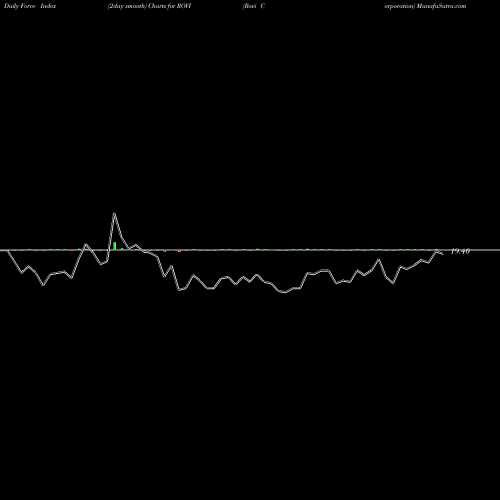Screen dimensions: 500x500
Task: Click the 19.40 value label
Action: (x=460, y=251)
